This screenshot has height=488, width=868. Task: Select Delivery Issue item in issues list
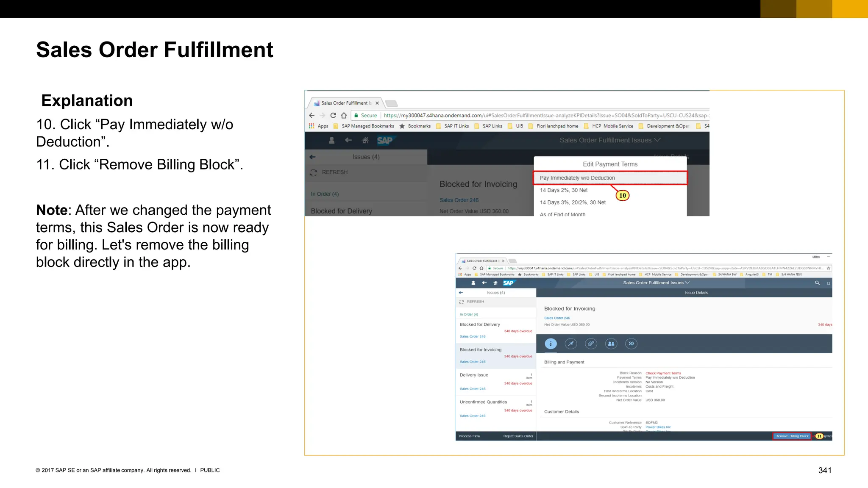[474, 375]
